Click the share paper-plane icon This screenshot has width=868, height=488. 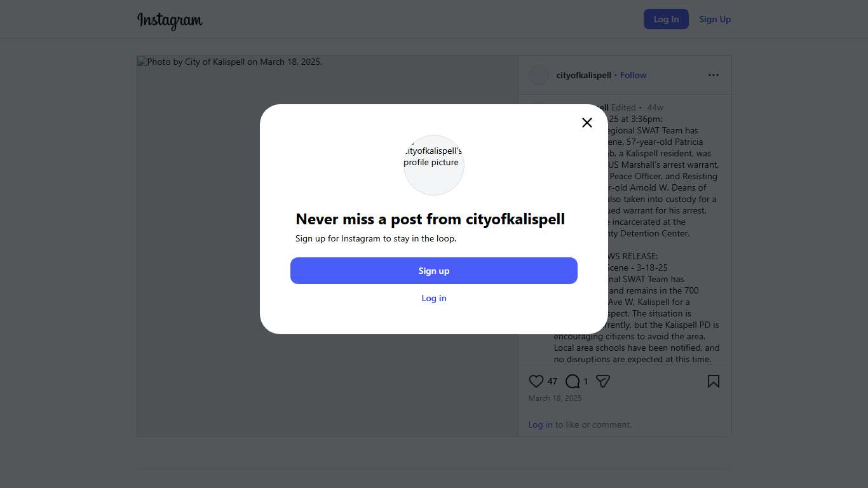(603, 381)
